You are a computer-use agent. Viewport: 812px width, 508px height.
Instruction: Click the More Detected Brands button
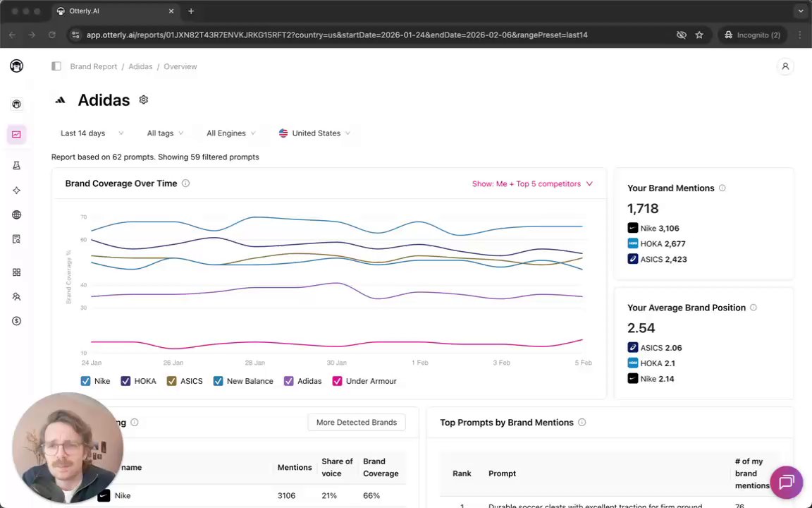[356, 423]
